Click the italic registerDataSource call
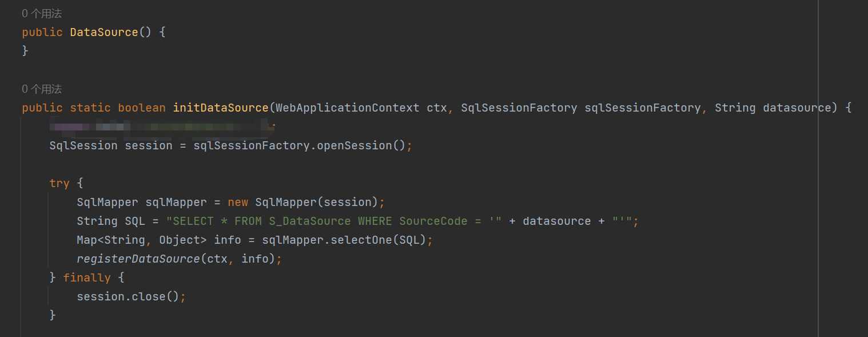This screenshot has width=868, height=337. click(138, 259)
